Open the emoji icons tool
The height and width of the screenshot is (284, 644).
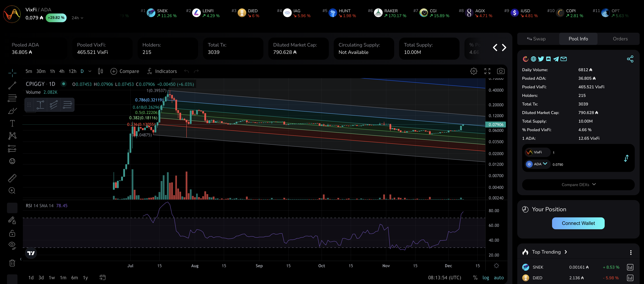tap(12, 161)
